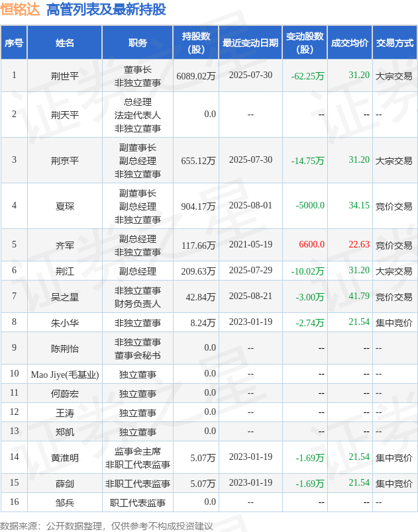Click the average price 41.79
This screenshot has height=532, width=418.
pyautogui.click(x=359, y=296)
